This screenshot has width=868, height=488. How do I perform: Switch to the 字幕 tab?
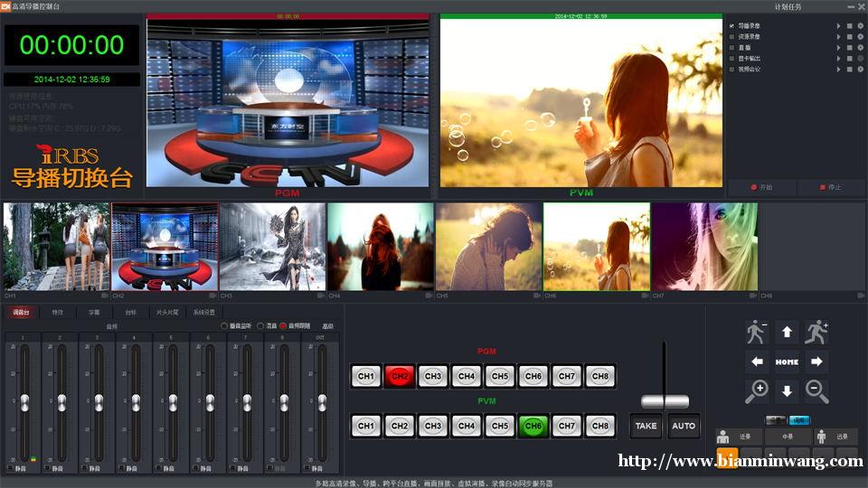pyautogui.click(x=94, y=313)
